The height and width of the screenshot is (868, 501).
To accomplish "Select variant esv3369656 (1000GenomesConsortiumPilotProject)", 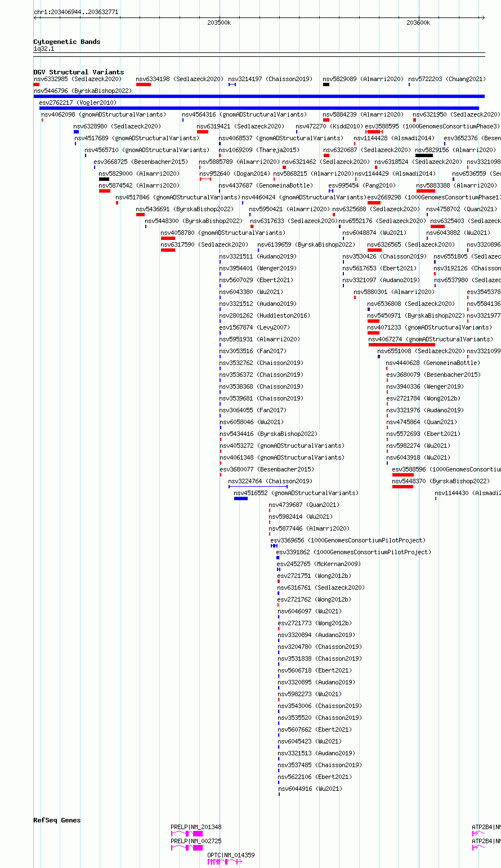I will [348, 540].
